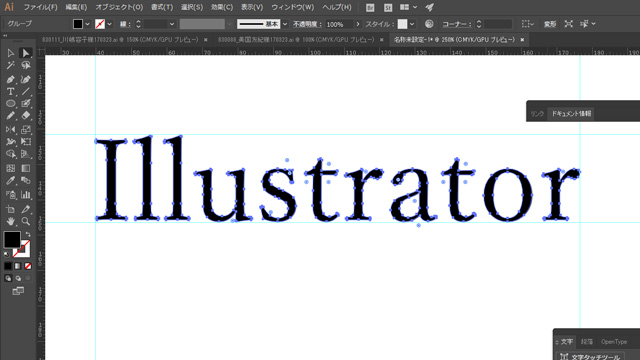Open Adobe Bridge via Br icon

point(370,7)
